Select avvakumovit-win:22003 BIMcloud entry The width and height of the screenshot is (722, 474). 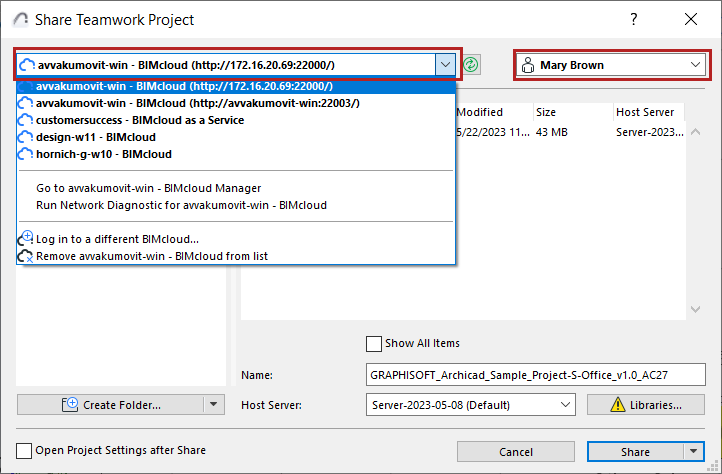(x=197, y=103)
